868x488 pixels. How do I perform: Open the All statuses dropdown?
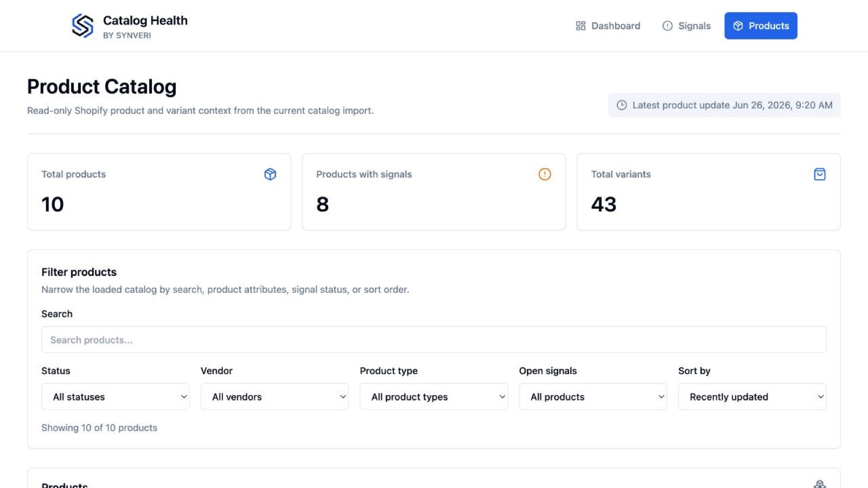[x=116, y=397]
